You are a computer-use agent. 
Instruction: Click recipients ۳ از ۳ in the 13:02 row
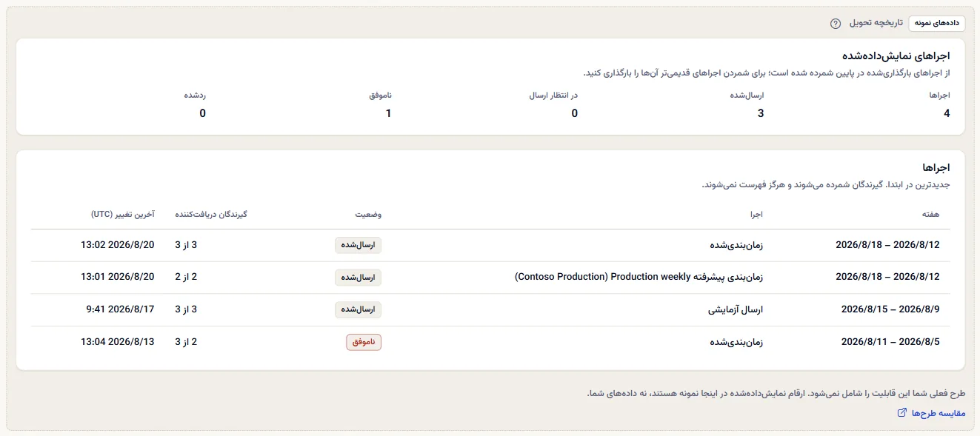[x=186, y=245]
